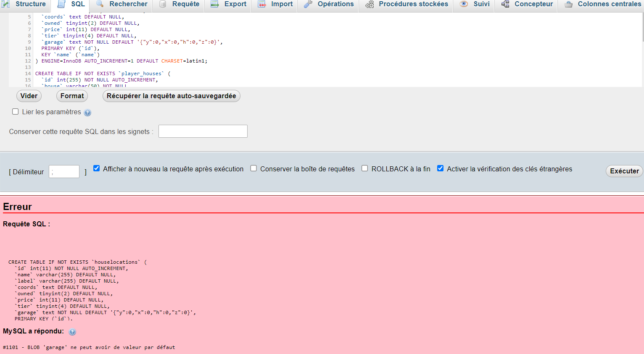Select the Rechercher magnifier icon
The height and width of the screenshot is (354, 644).
tap(100, 4)
